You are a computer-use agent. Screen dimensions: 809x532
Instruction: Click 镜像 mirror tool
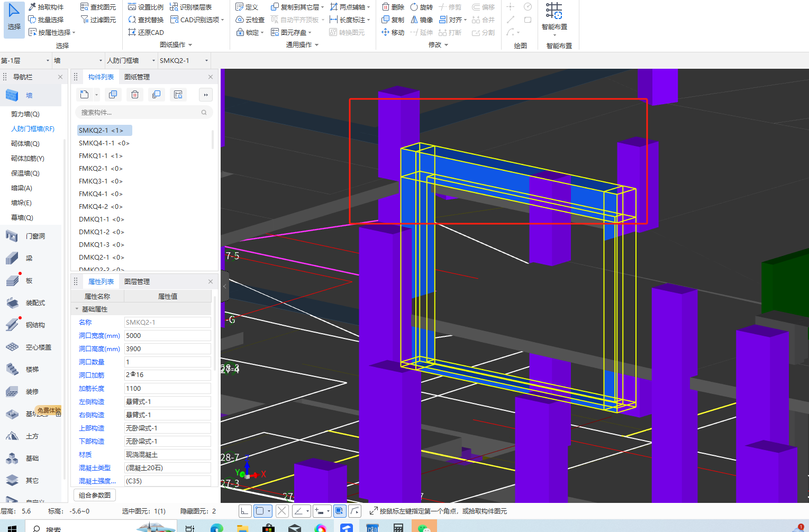pos(422,20)
